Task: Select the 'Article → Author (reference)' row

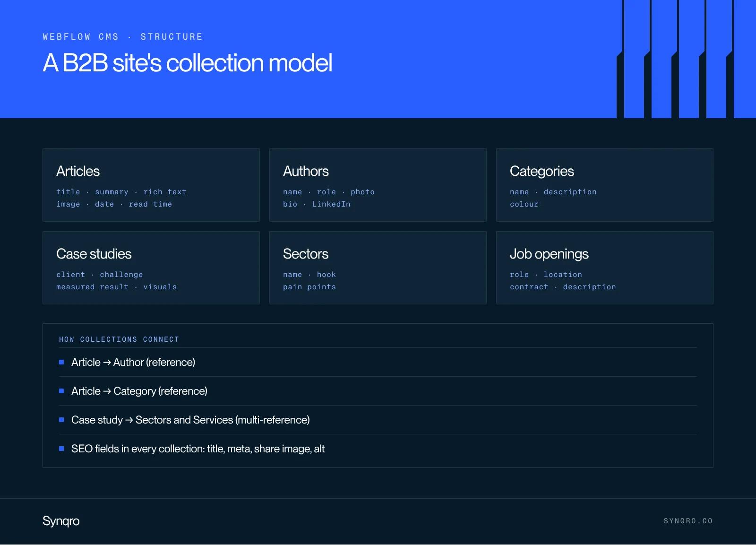Action: pos(378,362)
